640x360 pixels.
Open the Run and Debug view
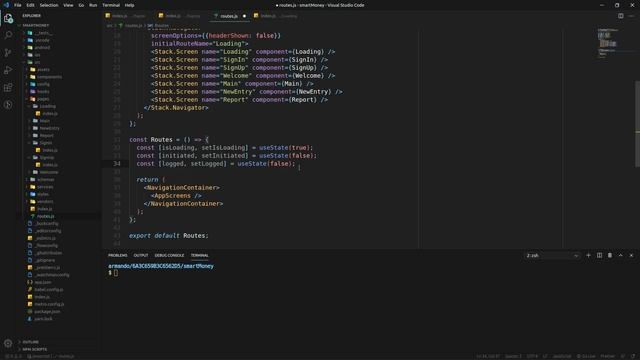click(x=8, y=70)
